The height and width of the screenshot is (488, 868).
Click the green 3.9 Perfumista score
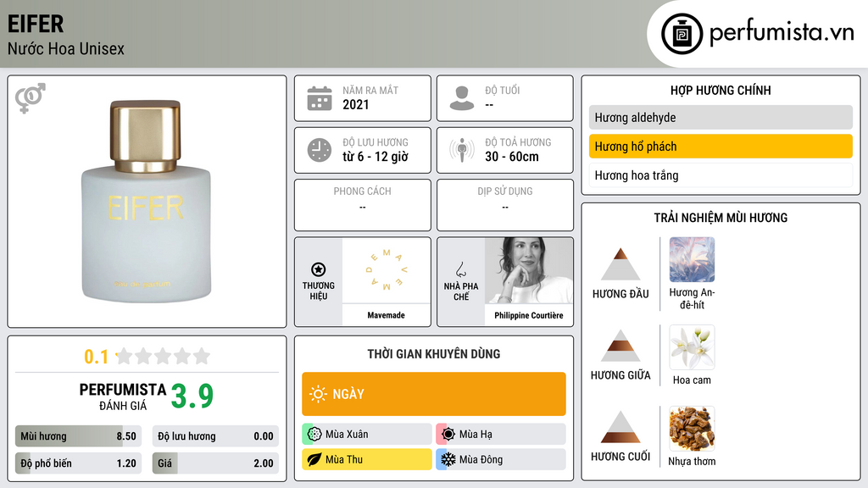(192, 396)
